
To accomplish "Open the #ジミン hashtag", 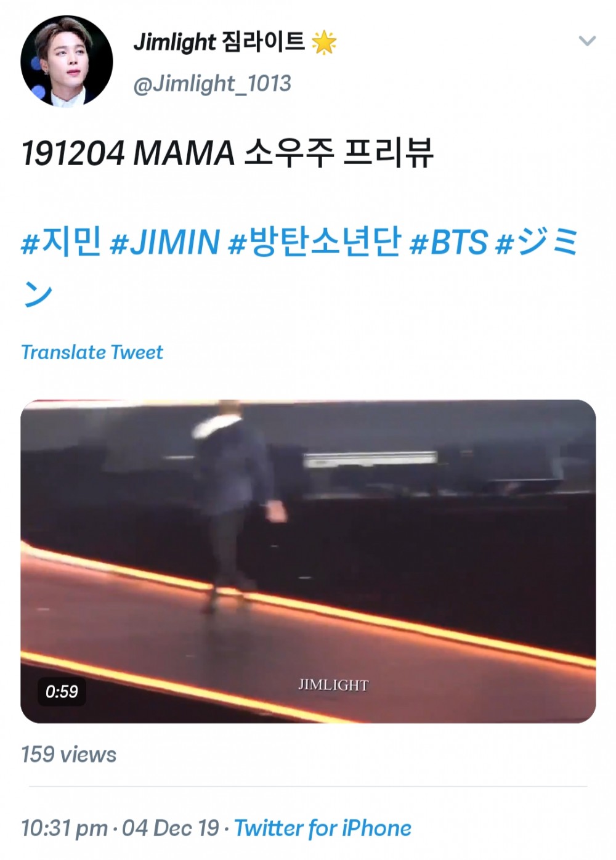I will tap(537, 241).
